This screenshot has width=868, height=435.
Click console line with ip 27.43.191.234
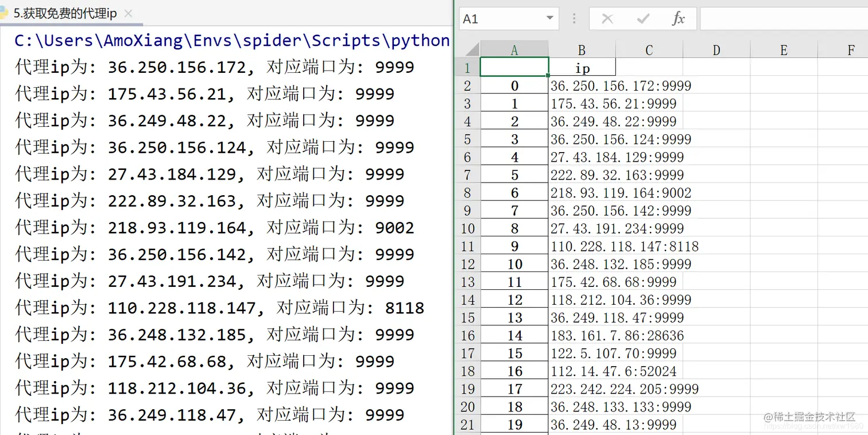(x=210, y=281)
